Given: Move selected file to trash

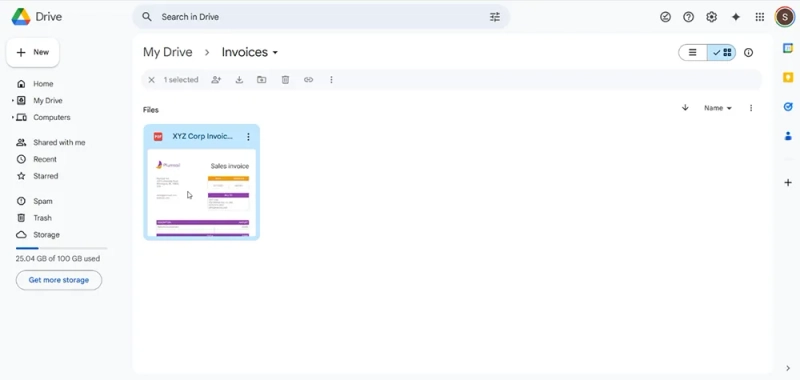Looking at the screenshot, I should click(x=285, y=80).
